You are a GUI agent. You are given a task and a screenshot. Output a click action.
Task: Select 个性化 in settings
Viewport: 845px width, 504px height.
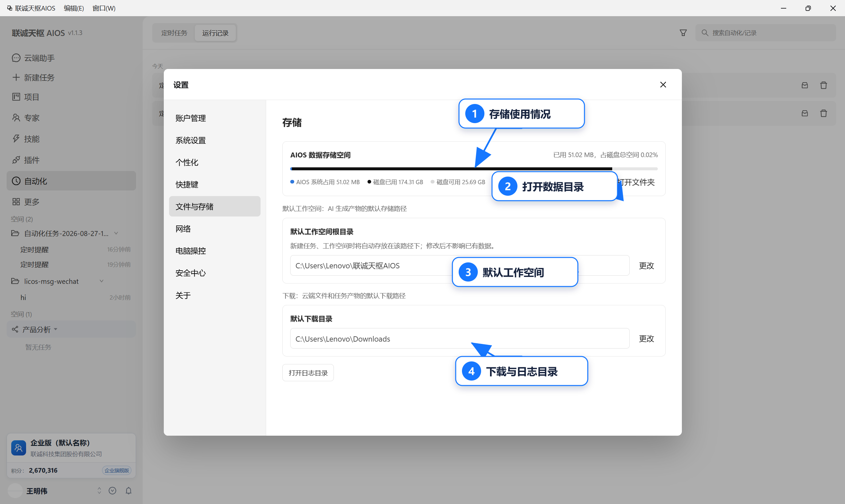[x=215, y=162]
